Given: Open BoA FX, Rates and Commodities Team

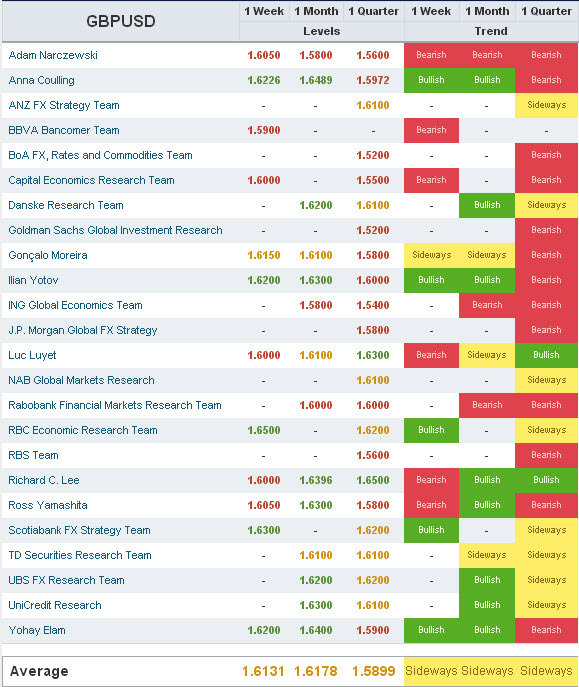Looking at the screenshot, I should (100, 155).
